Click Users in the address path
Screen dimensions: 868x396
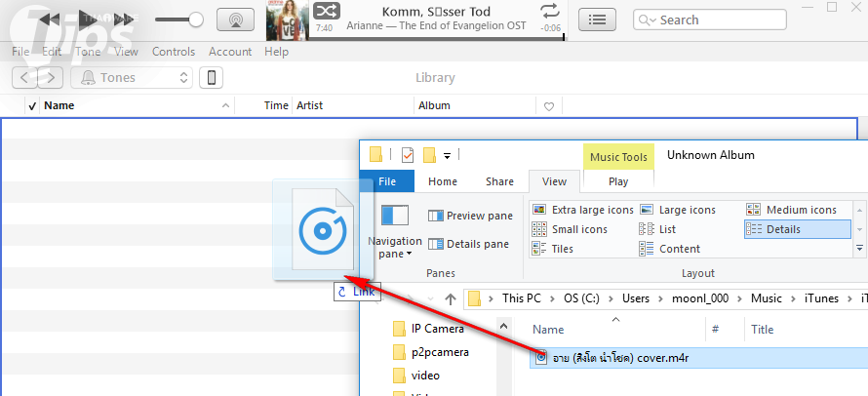point(636,297)
